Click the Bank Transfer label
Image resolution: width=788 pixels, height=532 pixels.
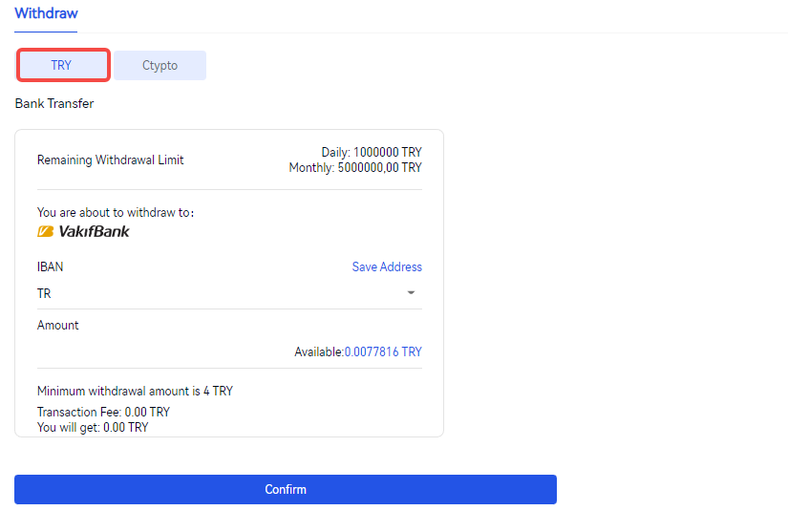pos(54,103)
